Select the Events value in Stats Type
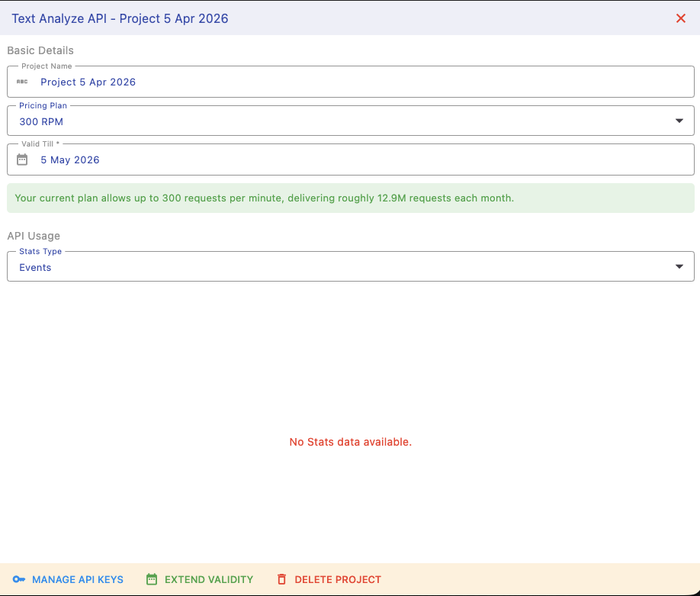 [35, 268]
